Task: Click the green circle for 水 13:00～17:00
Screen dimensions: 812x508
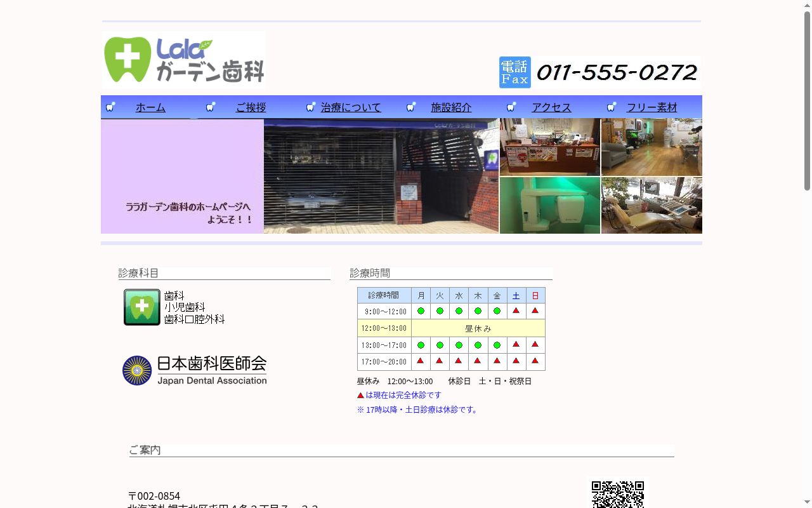Action: pyautogui.click(x=459, y=345)
